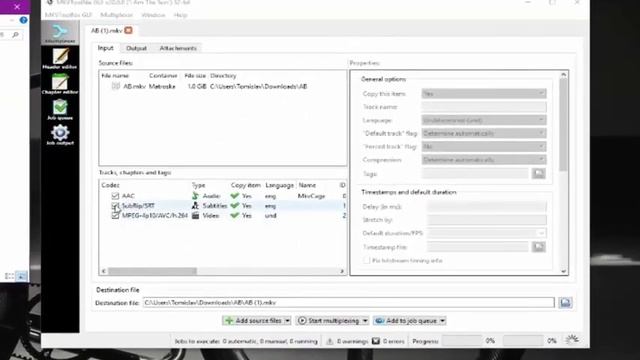Image resolution: width=640 pixels, height=360 pixels.
Task: Click the Language column header in tracks
Action: point(279,185)
